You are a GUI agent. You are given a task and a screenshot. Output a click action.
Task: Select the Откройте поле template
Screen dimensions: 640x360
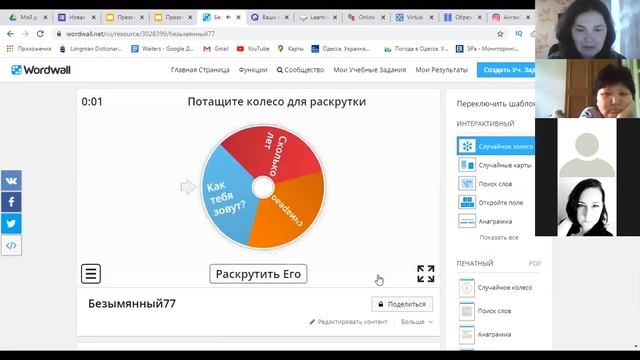[491, 202]
